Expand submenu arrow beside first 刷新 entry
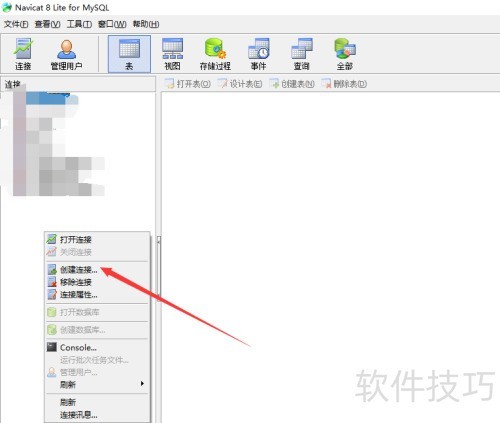Image resolution: width=500 pixels, height=423 pixels. [x=142, y=384]
